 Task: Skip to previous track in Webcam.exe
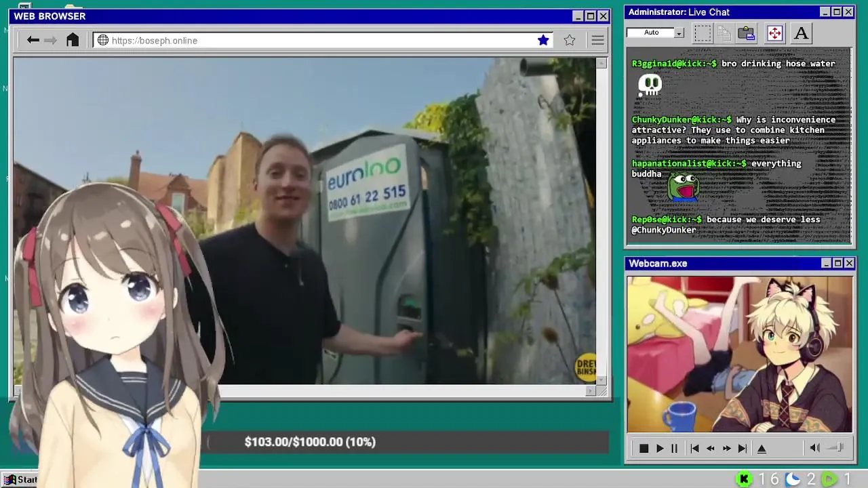694,448
